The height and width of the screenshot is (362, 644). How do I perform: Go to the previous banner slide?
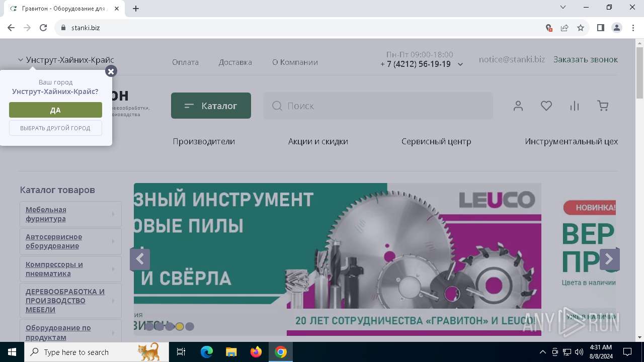click(140, 259)
